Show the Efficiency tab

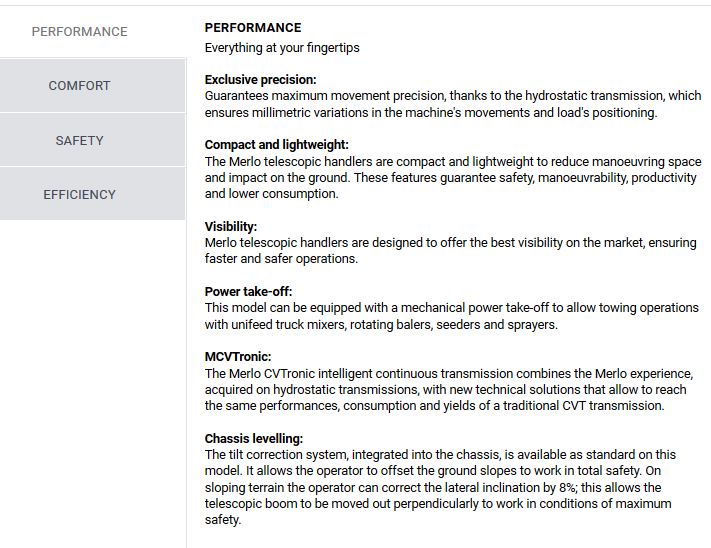click(x=80, y=195)
